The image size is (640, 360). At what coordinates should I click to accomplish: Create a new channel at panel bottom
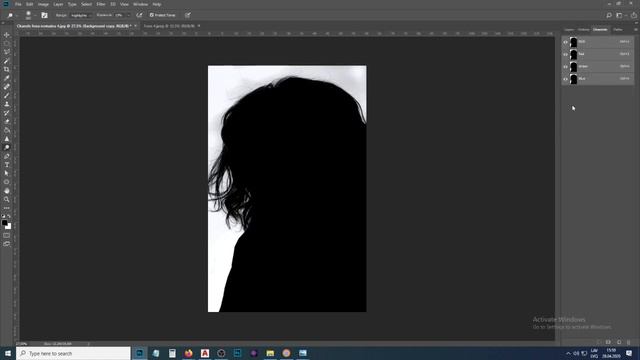(619, 342)
